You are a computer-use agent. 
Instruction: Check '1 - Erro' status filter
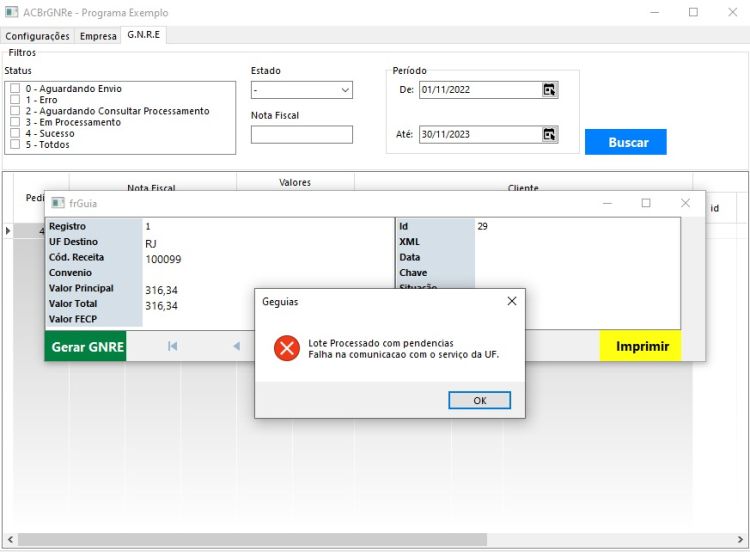(15, 99)
